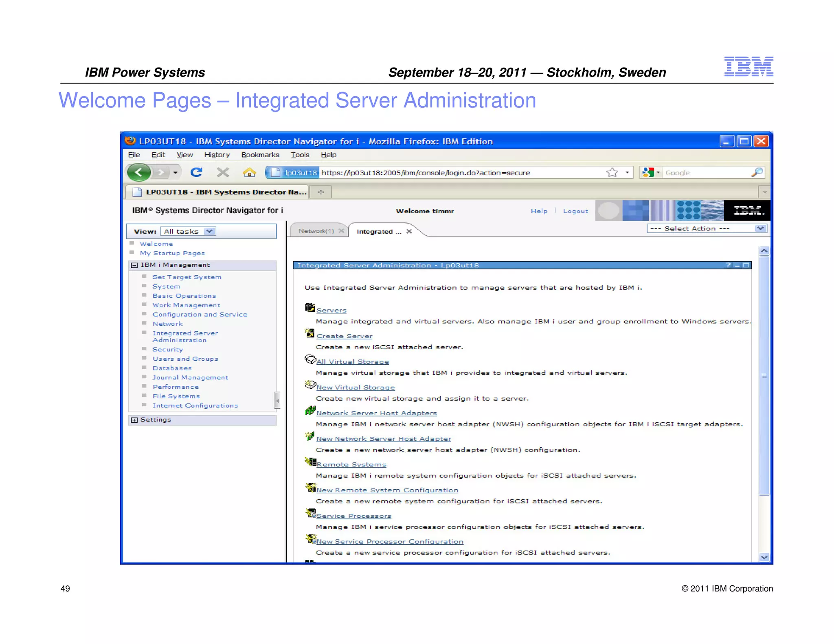Viewport: 834px width, 644px height.
Task: Open the New Virtual Storage link
Action: click(356, 388)
